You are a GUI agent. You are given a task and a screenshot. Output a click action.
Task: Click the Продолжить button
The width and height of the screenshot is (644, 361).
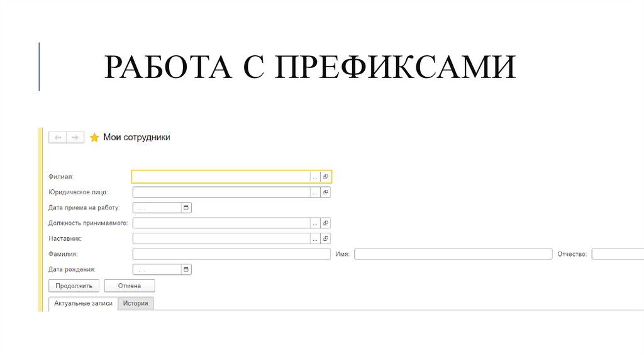coord(74,286)
